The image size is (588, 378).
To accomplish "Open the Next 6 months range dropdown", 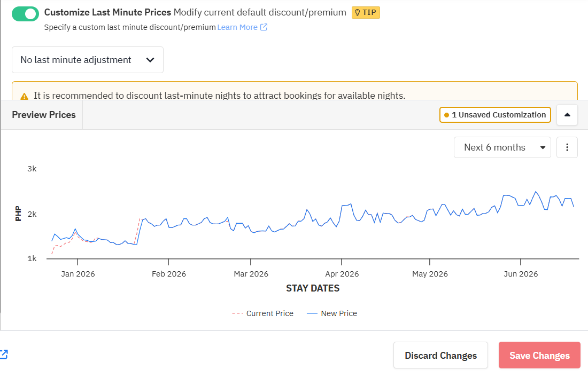I will (x=502, y=147).
